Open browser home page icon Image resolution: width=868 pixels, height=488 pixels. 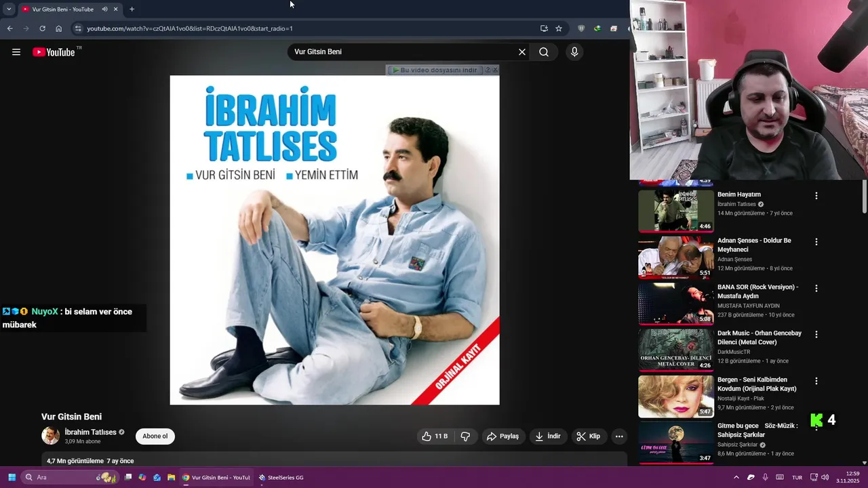(x=59, y=28)
